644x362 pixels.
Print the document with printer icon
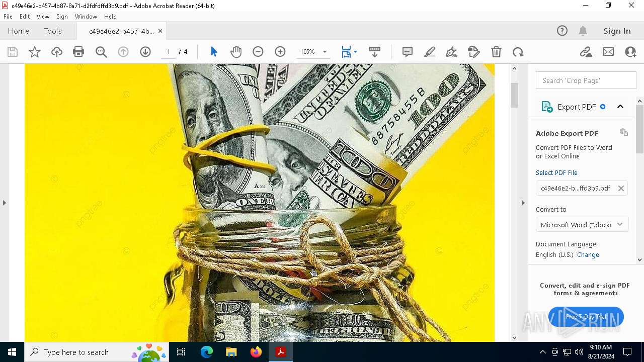point(78,52)
